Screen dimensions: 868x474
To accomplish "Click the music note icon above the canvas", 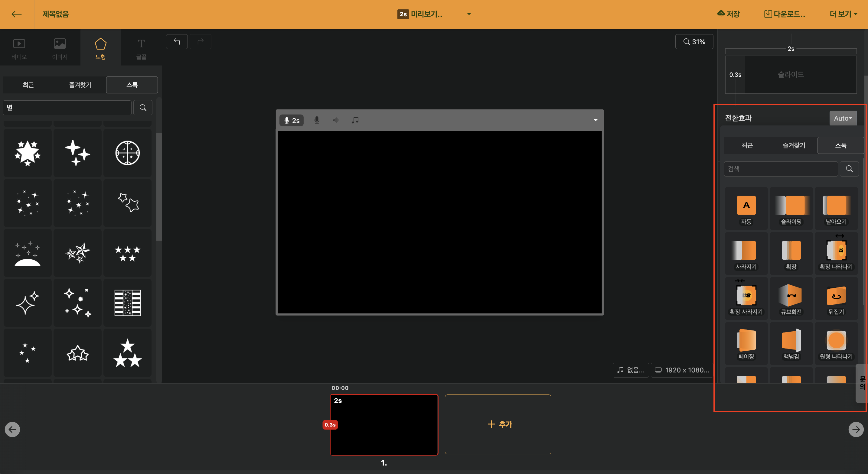I will coord(355,120).
